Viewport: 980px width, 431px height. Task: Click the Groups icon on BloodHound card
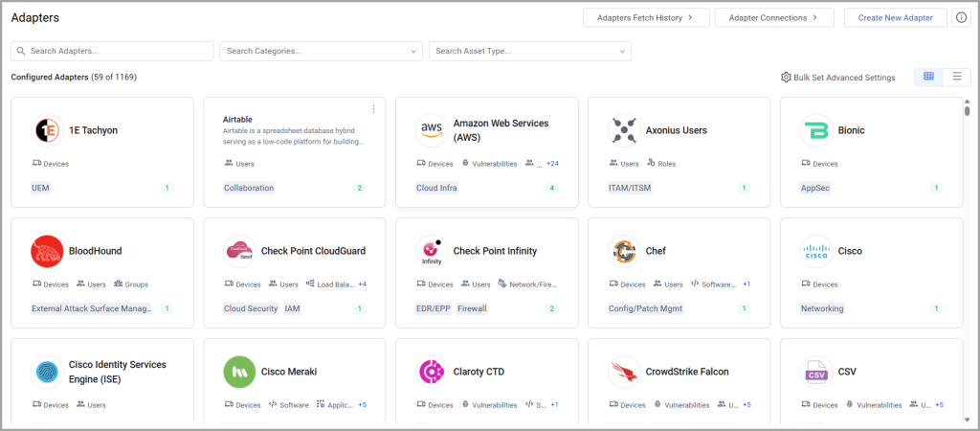pos(118,284)
